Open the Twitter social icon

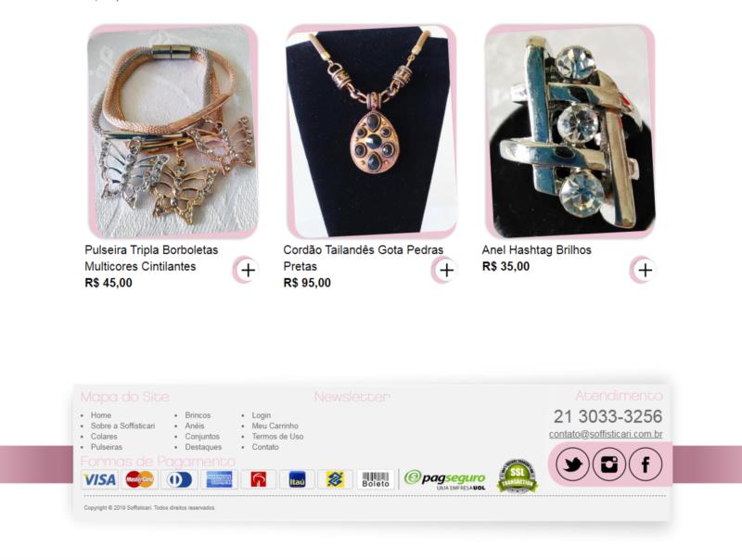572,465
